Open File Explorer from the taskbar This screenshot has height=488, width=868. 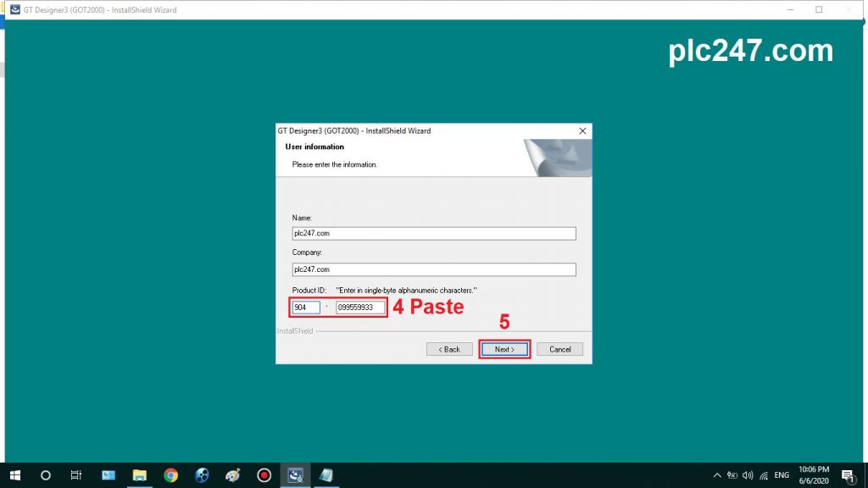tap(140, 475)
